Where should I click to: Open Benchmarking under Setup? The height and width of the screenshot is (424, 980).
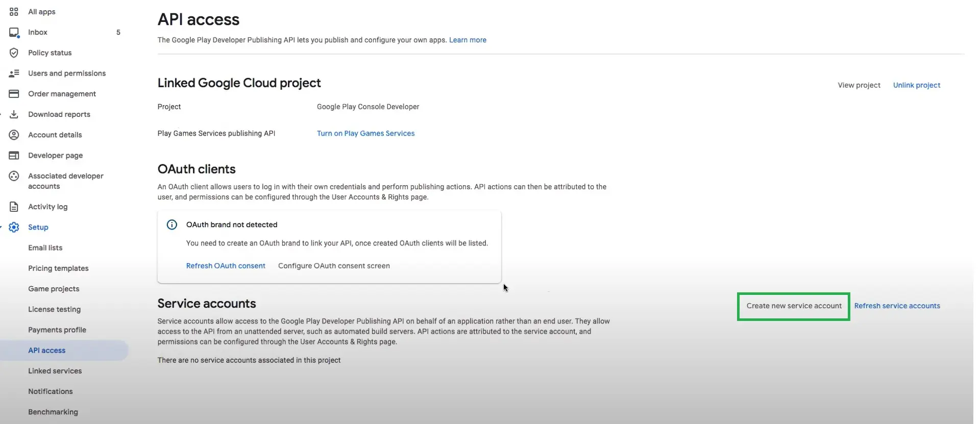tap(53, 412)
